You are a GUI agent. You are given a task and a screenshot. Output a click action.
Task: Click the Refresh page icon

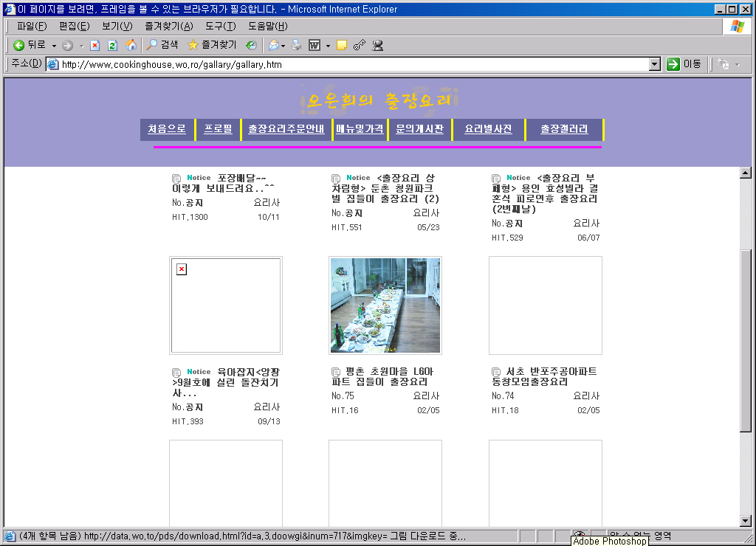pos(112,45)
